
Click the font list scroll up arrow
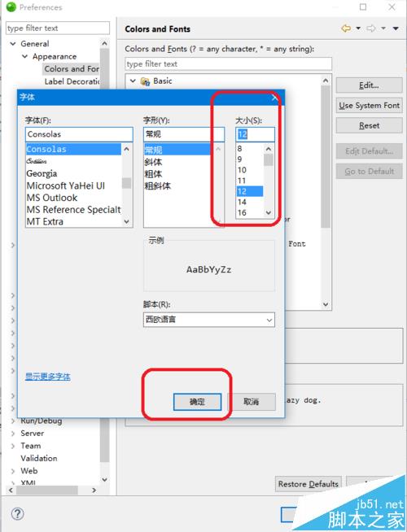(x=127, y=149)
